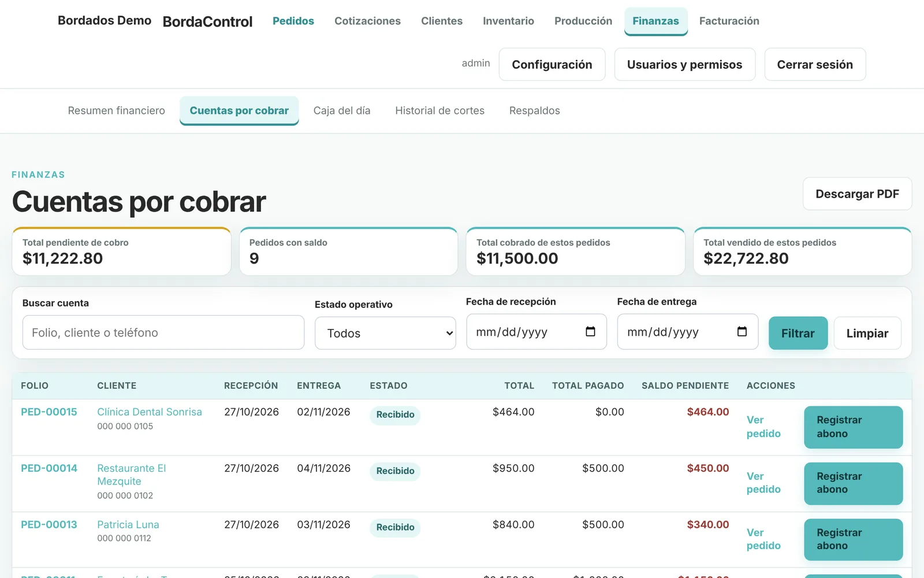
Task: Download the report with Descargar PDF
Action: click(x=857, y=194)
